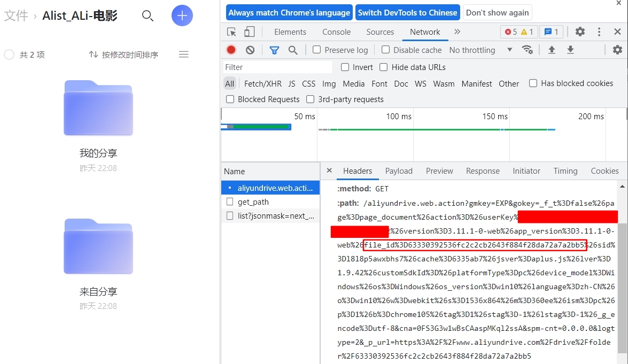Open network panel settings gear
628x364 pixels.
[x=617, y=50]
